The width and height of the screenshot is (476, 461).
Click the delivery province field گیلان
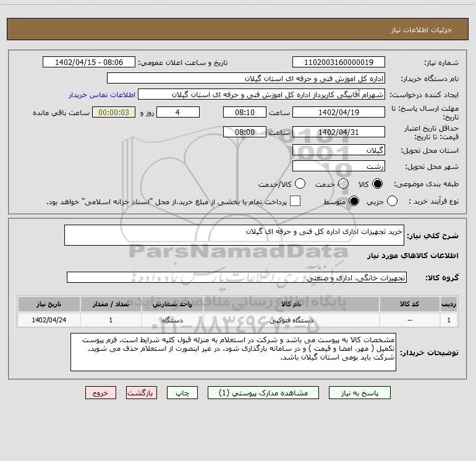click(339, 150)
